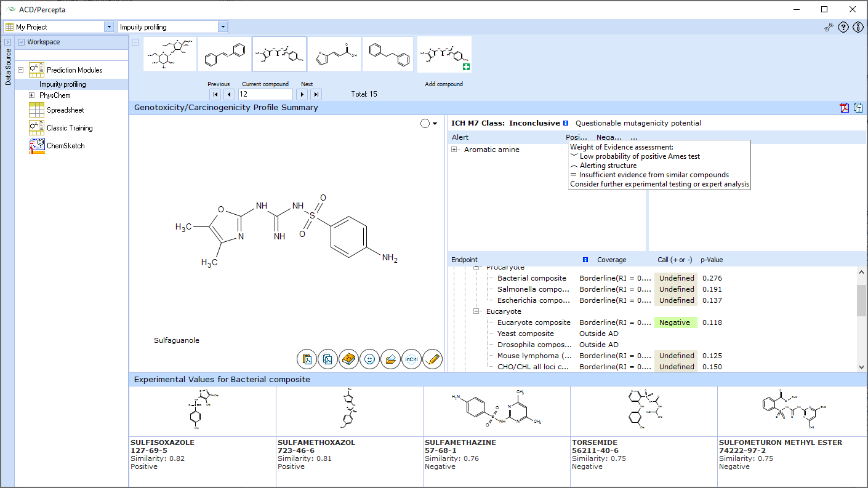
Task: Select Classic Training in the workspace
Action: (70, 128)
